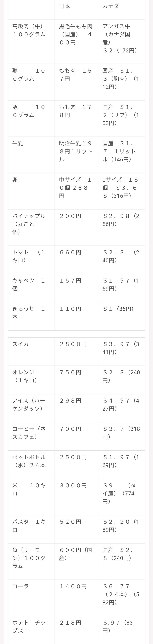Click the カナダ column header cell

[121, 10]
